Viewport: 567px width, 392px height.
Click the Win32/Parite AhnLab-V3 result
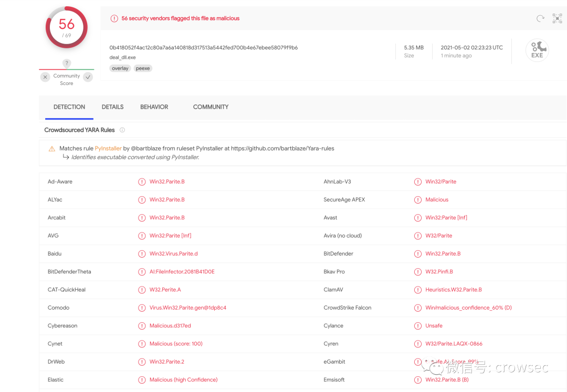(441, 182)
